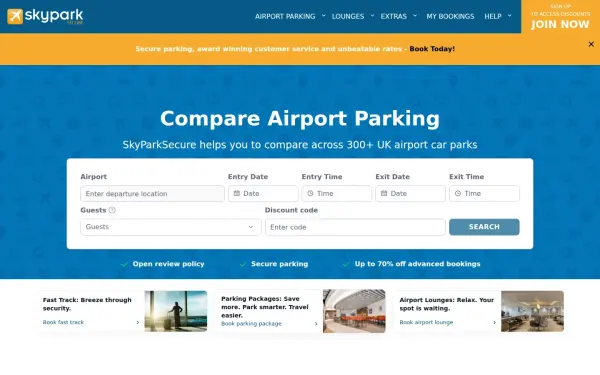The width and height of the screenshot is (600, 375).
Task: Expand the Help menu chevron
Action: click(510, 16)
